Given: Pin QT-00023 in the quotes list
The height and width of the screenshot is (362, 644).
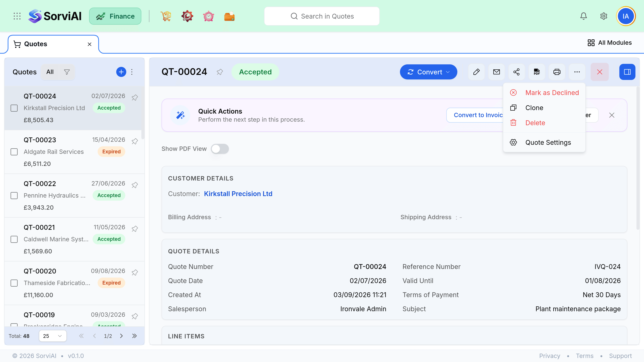Looking at the screenshot, I should click(x=135, y=141).
